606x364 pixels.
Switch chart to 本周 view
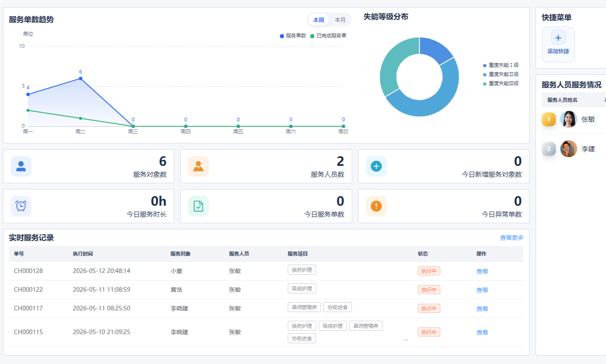point(319,20)
